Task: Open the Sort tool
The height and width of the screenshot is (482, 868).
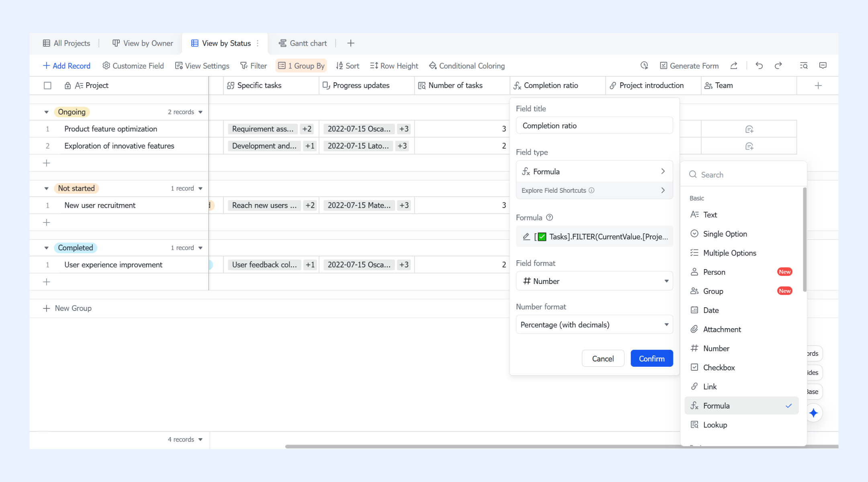Action: [347, 65]
